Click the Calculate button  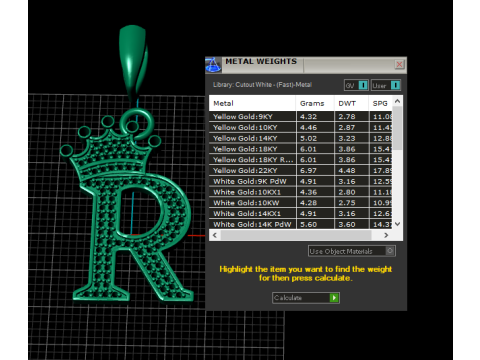pyautogui.click(x=306, y=298)
